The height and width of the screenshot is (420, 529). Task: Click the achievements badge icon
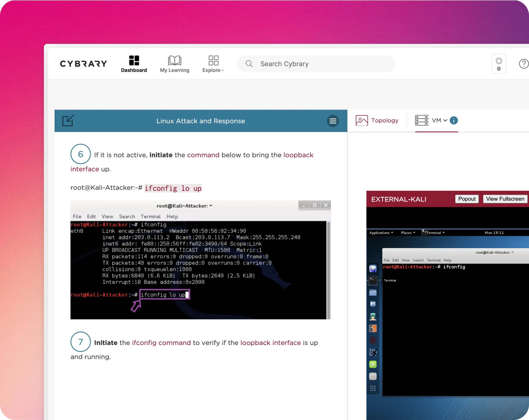pyautogui.click(x=499, y=63)
